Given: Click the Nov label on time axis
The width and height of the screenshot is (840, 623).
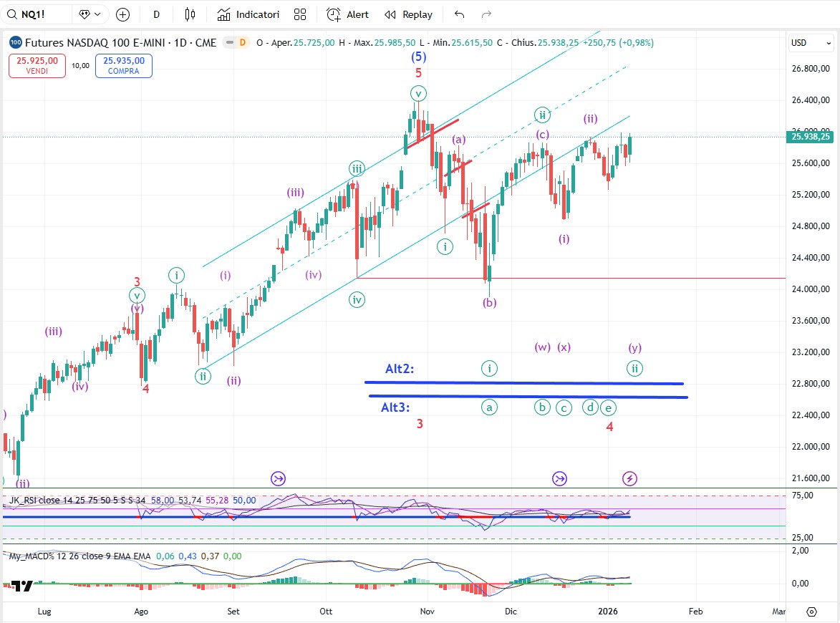Looking at the screenshot, I should [427, 612].
